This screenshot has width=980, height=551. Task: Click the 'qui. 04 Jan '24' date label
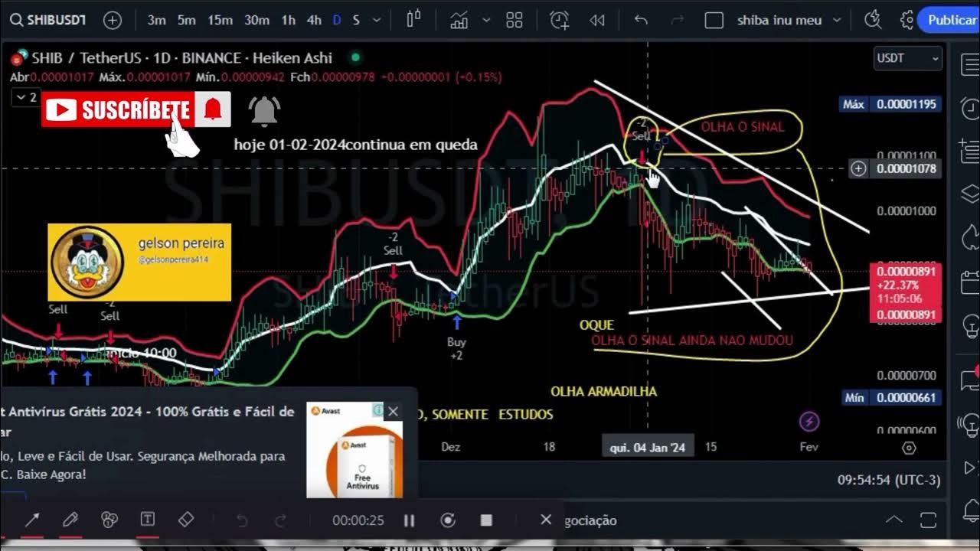pyautogui.click(x=648, y=448)
